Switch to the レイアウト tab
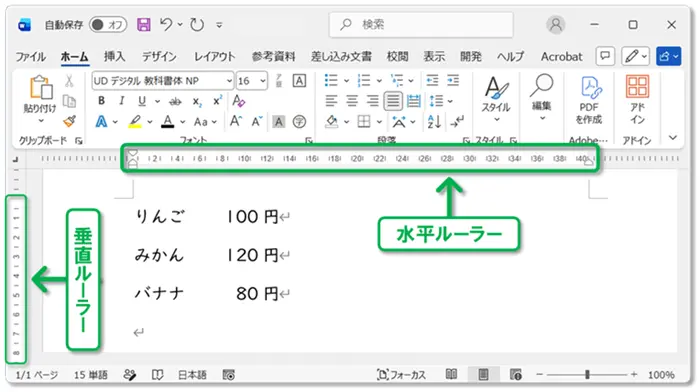The height and width of the screenshot is (392, 700). pos(214,57)
